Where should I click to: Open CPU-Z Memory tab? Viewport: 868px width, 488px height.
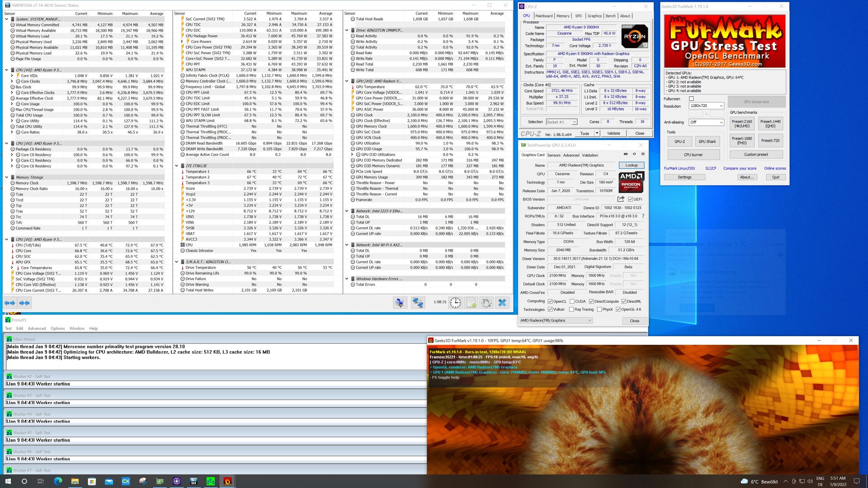pyautogui.click(x=563, y=16)
